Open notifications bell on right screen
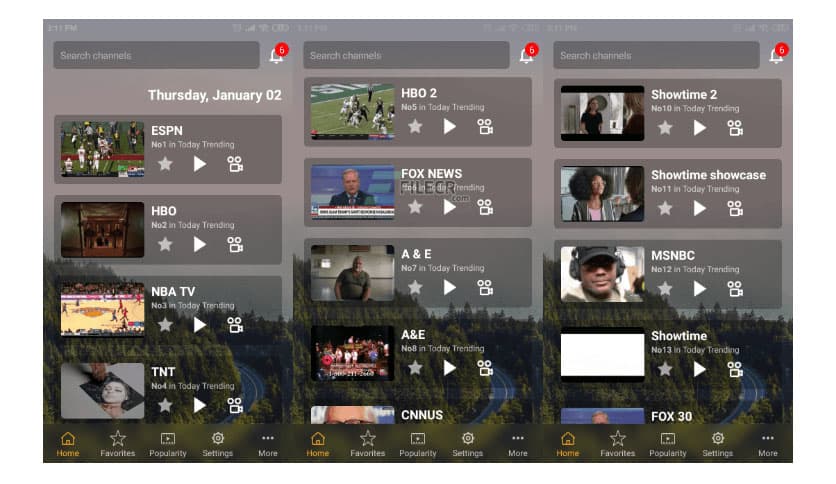 coord(777,55)
